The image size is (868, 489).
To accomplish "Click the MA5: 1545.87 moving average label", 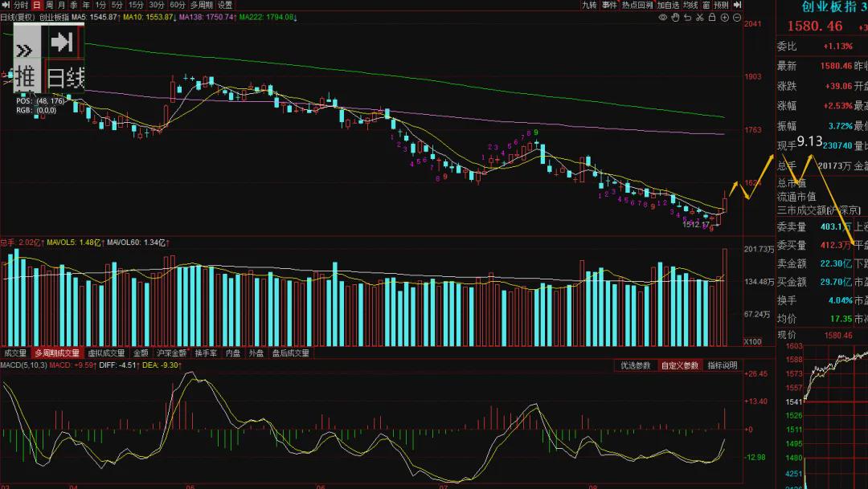I will [x=96, y=17].
